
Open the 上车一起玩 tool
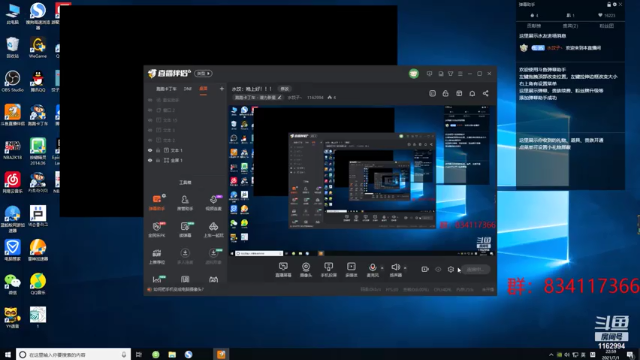pyautogui.click(x=213, y=229)
